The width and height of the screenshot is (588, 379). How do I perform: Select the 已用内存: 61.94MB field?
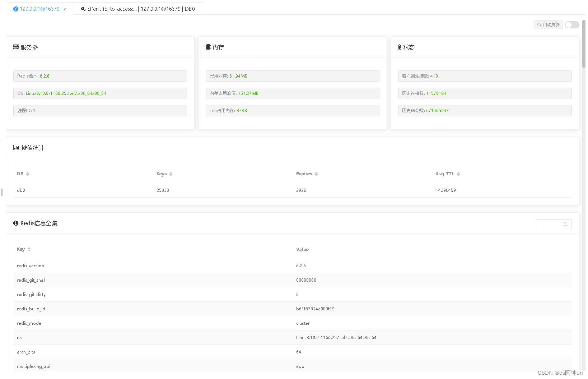(x=293, y=76)
